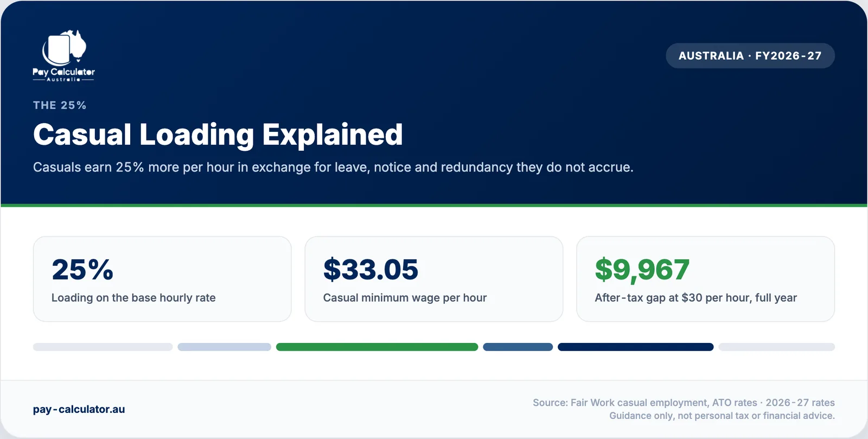
Task: Click the THE 25% eyebrow label
Action: point(60,105)
